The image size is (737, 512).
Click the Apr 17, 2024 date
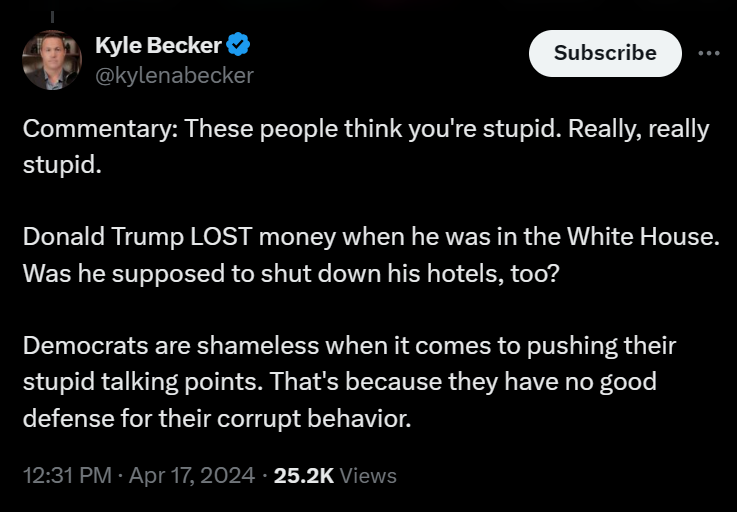tap(190, 476)
